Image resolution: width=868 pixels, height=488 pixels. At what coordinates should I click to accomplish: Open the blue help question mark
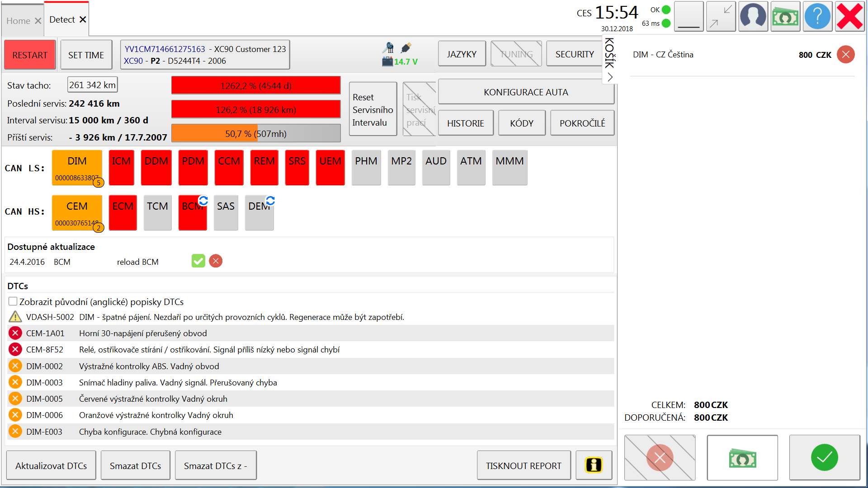817,17
